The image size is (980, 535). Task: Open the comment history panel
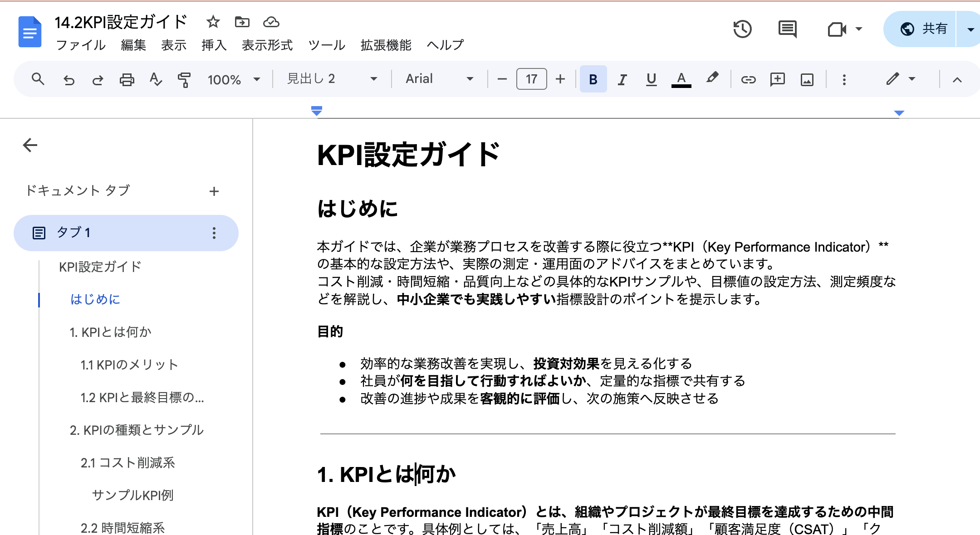click(x=788, y=29)
